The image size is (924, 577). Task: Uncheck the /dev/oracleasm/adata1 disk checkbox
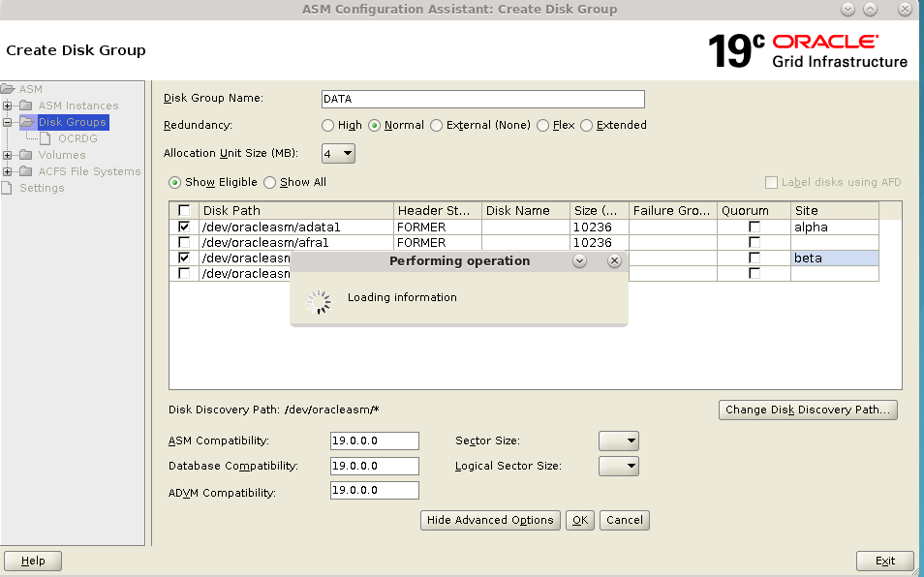[x=183, y=227]
